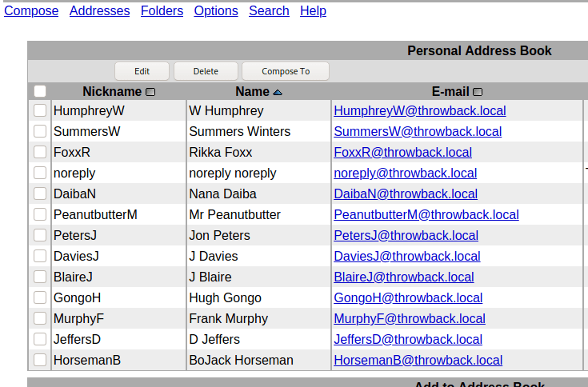Click the E-mail column sort icon
Image resolution: width=588 pixels, height=387 pixels.
[478, 92]
